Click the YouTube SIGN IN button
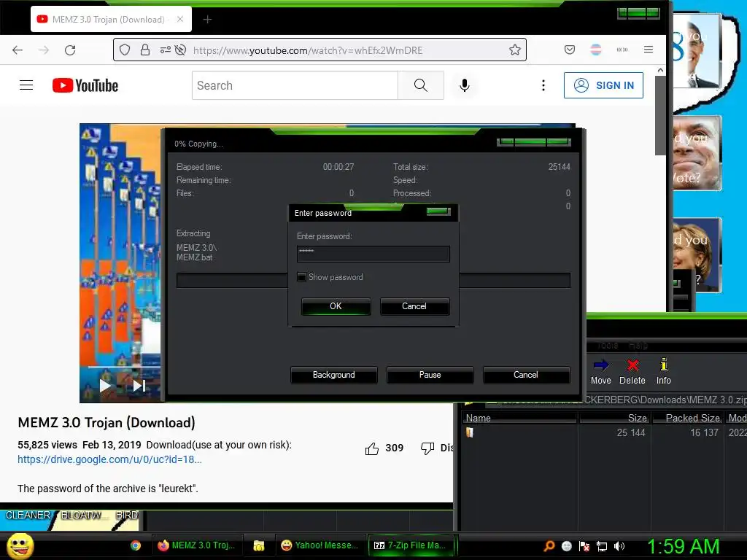Viewport: 747px width, 560px height. [x=603, y=85]
